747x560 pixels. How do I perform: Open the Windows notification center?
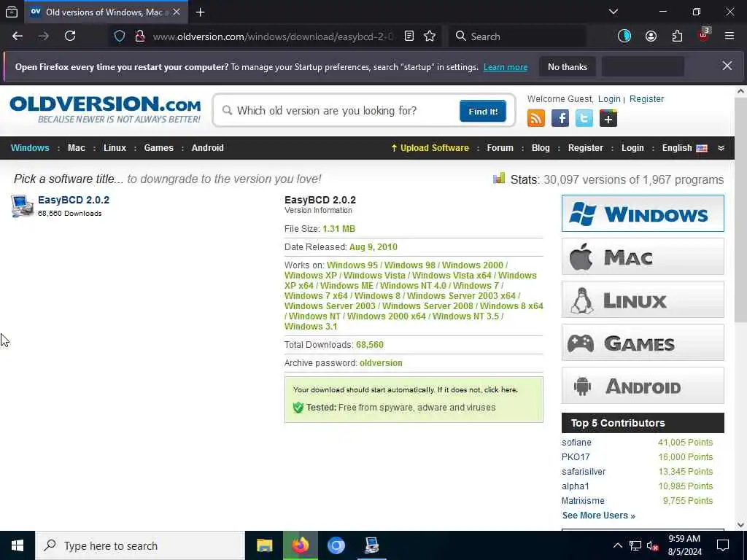tap(723, 545)
